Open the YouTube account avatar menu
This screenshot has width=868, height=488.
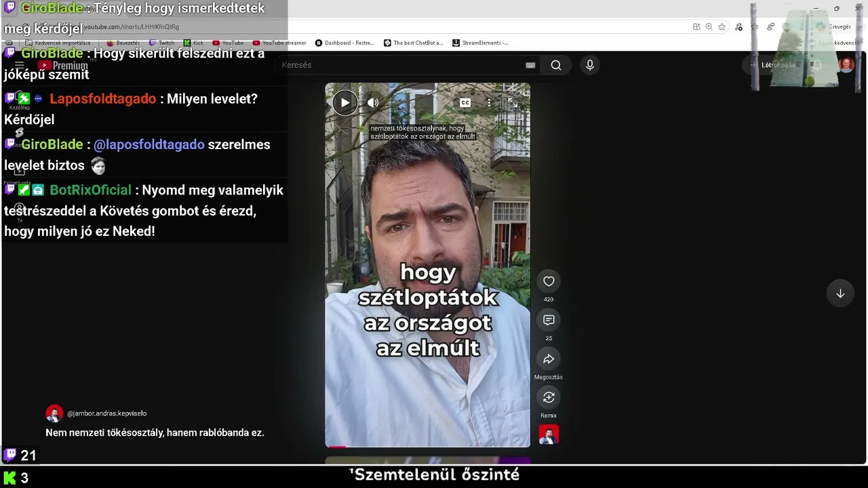click(x=846, y=65)
